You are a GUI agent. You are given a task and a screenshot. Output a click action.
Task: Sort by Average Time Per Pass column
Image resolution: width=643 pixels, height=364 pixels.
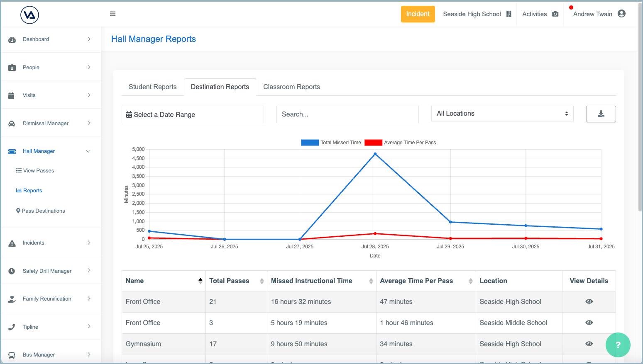click(x=426, y=281)
